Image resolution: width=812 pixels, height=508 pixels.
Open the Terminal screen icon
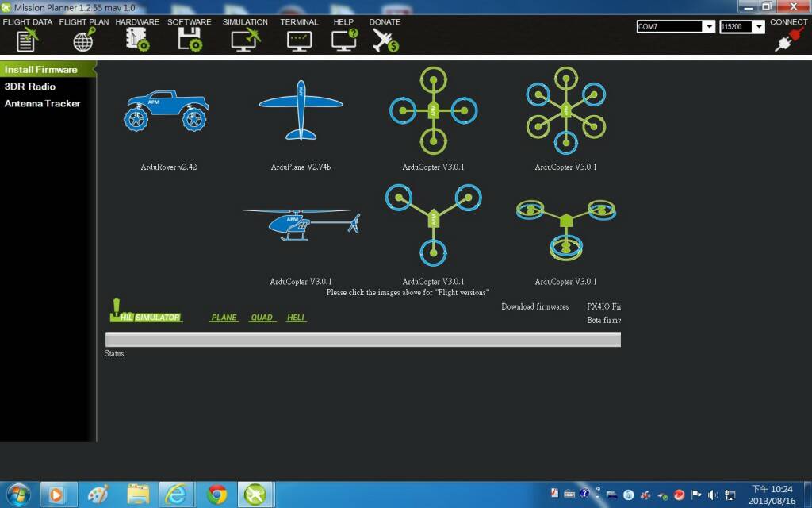point(299,41)
